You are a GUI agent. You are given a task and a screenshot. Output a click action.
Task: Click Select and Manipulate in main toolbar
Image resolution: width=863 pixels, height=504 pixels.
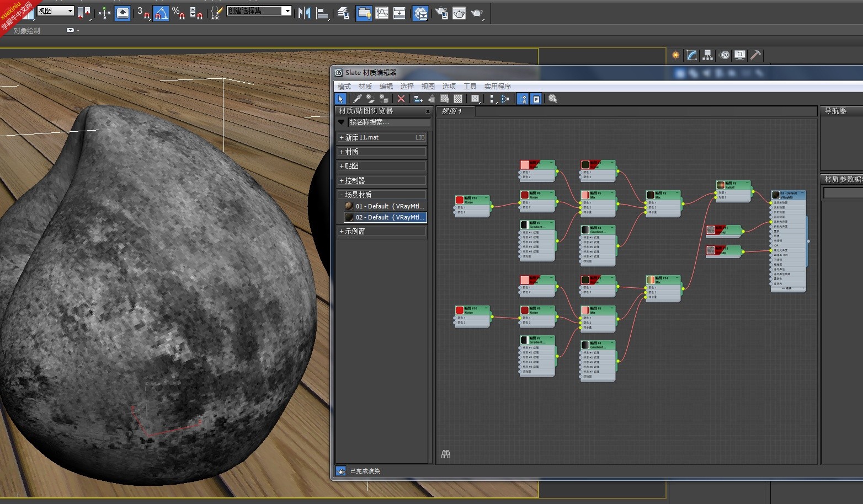coord(104,13)
